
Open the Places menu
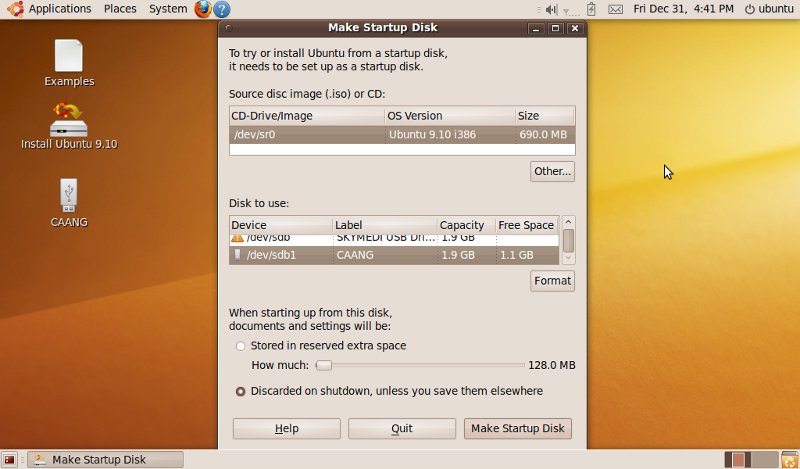[x=120, y=9]
